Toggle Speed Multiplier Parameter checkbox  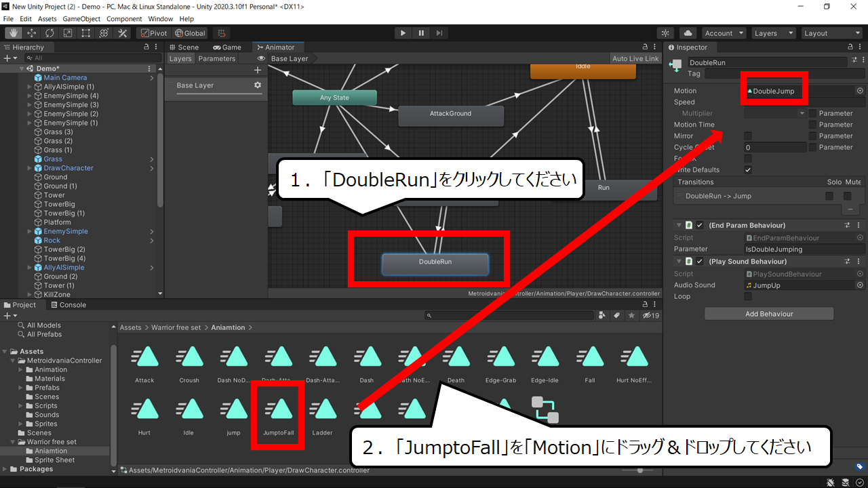tap(812, 113)
